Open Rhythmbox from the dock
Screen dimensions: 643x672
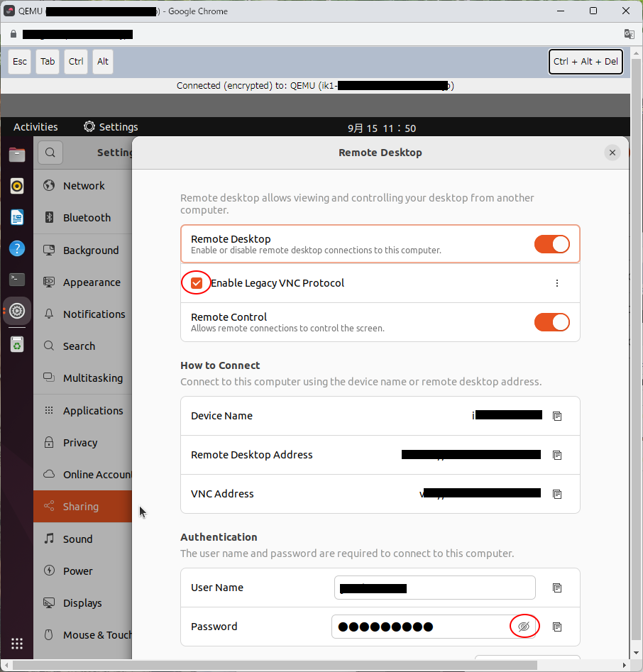17,186
